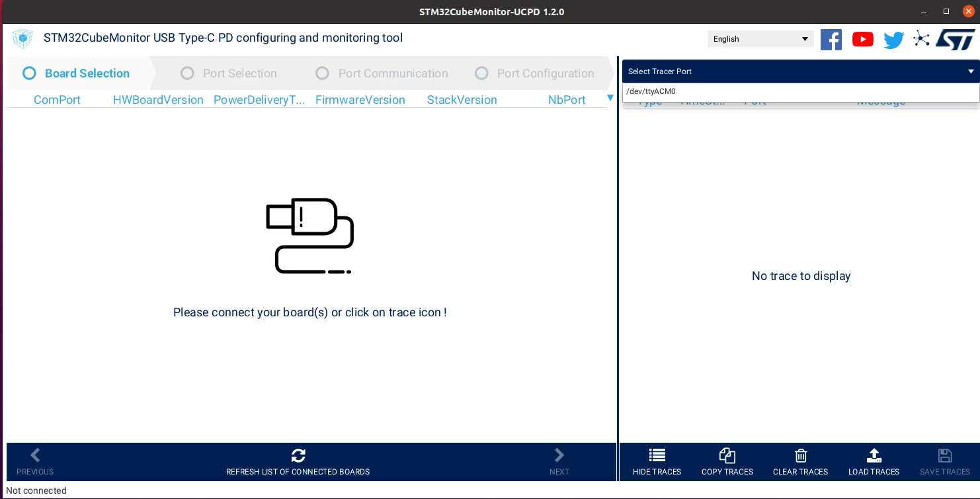Click the No trace to display message
Screen dimensions: 980x499
[x=801, y=276]
